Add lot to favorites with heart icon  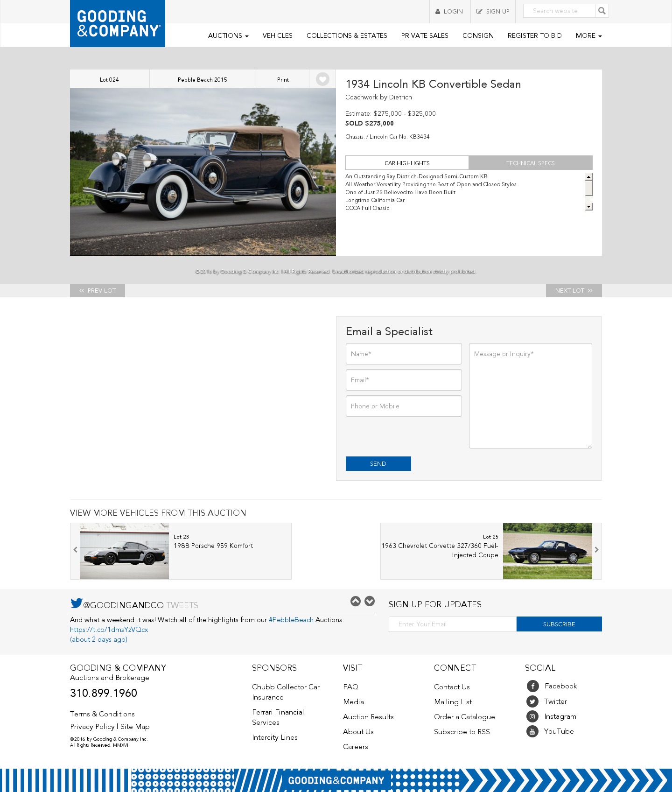pyautogui.click(x=322, y=79)
